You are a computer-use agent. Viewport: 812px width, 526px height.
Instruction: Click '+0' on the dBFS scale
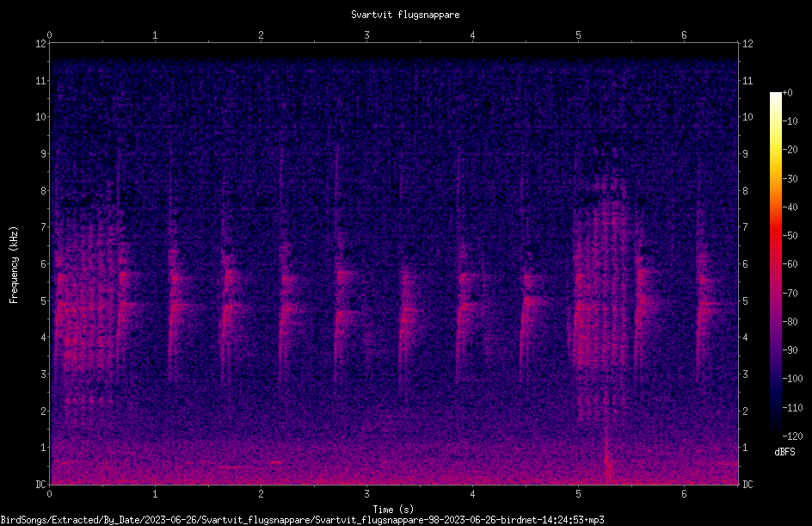click(787, 93)
